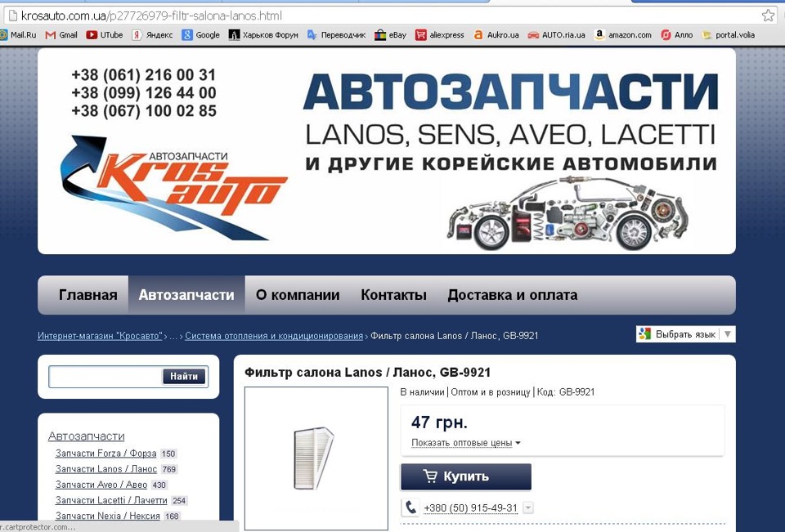Click the Найти search button

point(184,377)
